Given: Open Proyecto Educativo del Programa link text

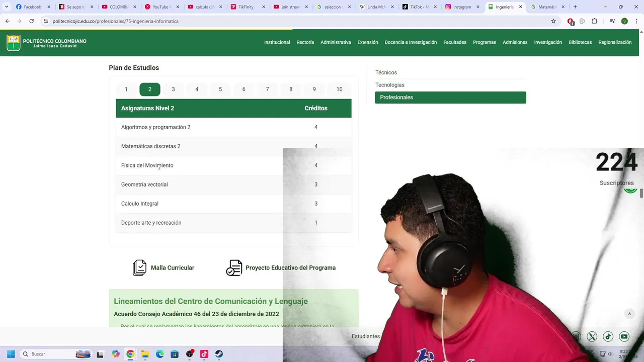Looking at the screenshot, I should 290,268.
